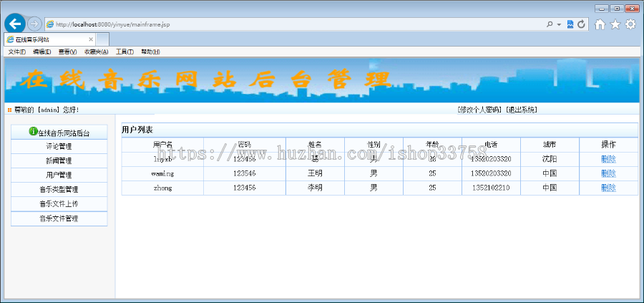The image size is (644, 303).
Task: Click the compatibility view icon
Action: tap(570, 24)
